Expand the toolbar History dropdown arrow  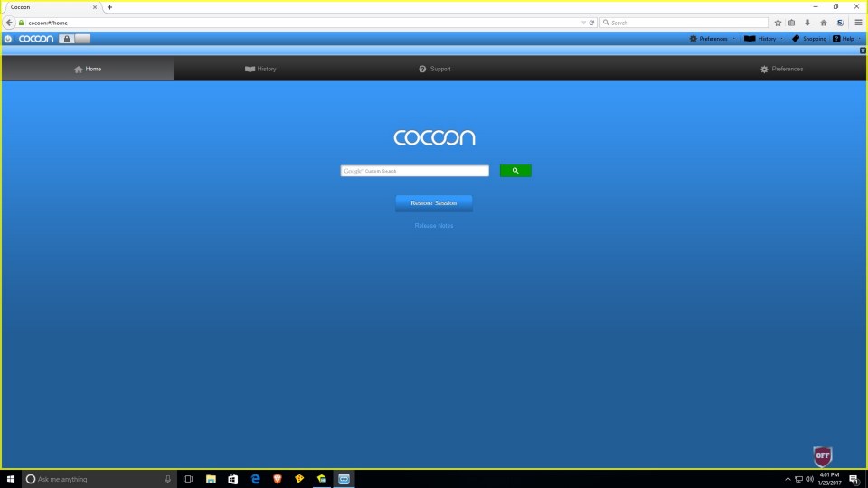[781, 39]
